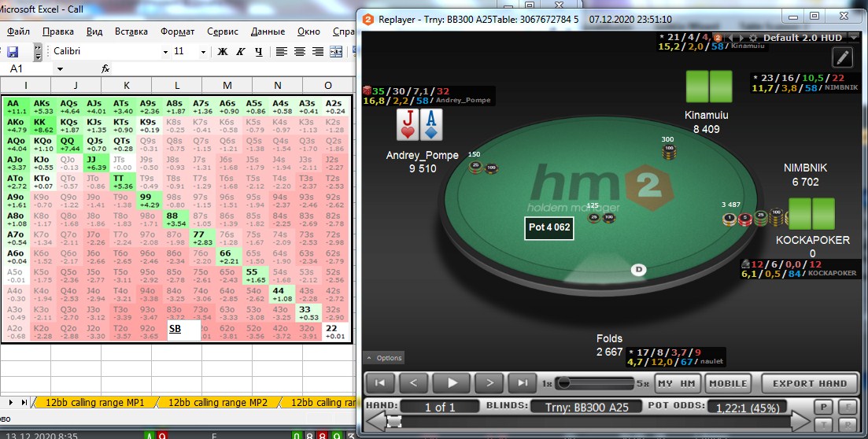Jump to preflop with P button
868x439 pixels.
pyautogui.click(x=824, y=407)
